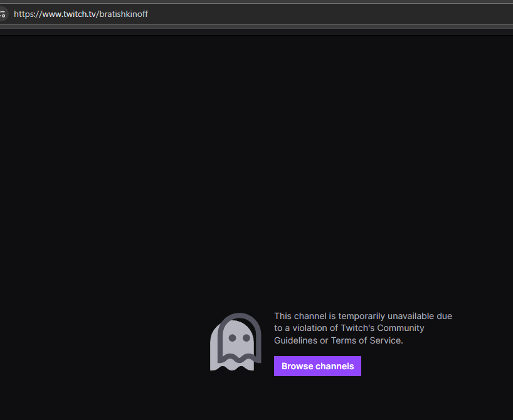
Task: Open site information icon beside the URL
Action: click(3, 14)
